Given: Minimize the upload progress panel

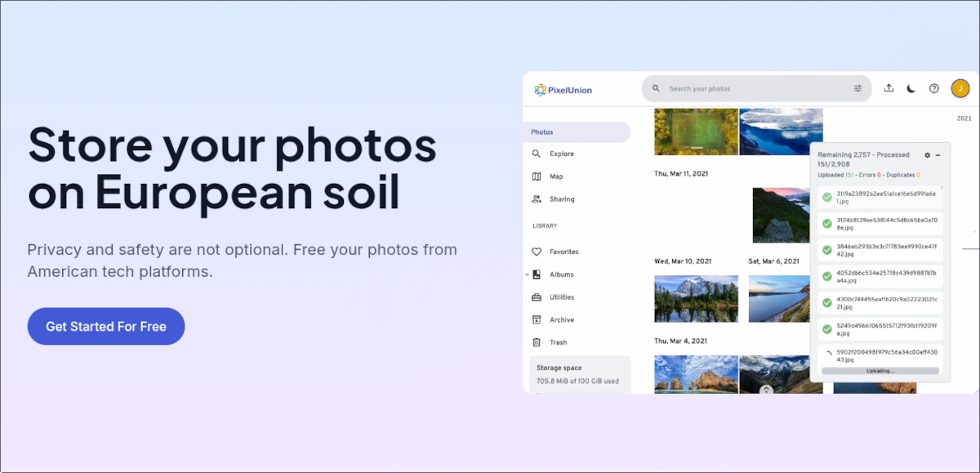Looking at the screenshot, I should [938, 155].
